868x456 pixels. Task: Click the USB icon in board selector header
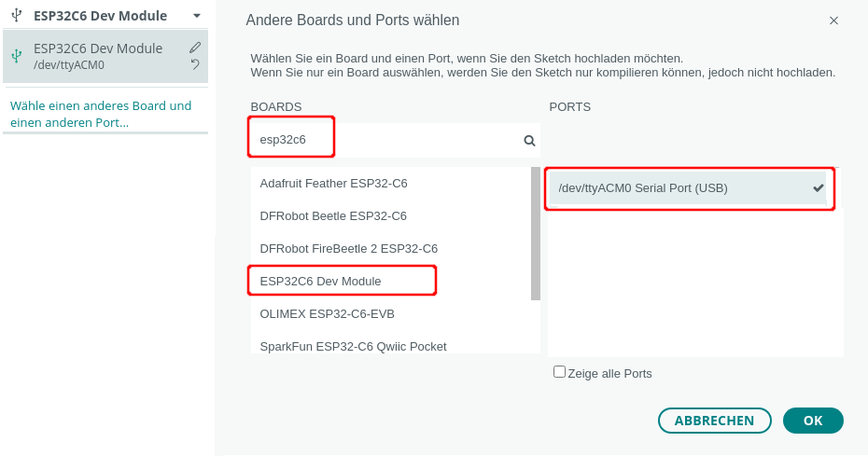pos(16,16)
